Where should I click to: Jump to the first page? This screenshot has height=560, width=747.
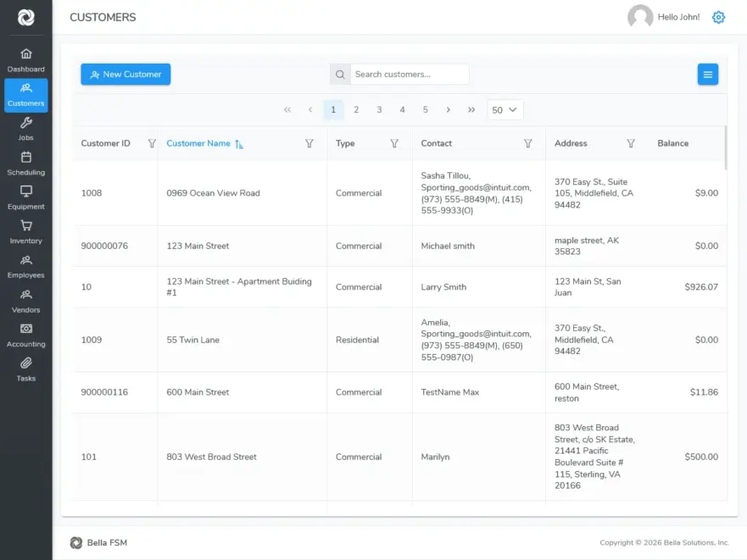[287, 109]
